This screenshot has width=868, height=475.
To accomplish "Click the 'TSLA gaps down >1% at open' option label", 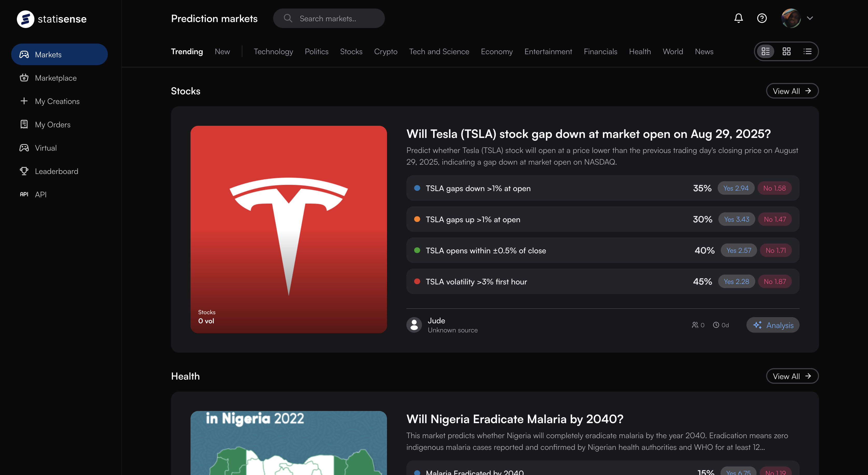I will pos(478,188).
